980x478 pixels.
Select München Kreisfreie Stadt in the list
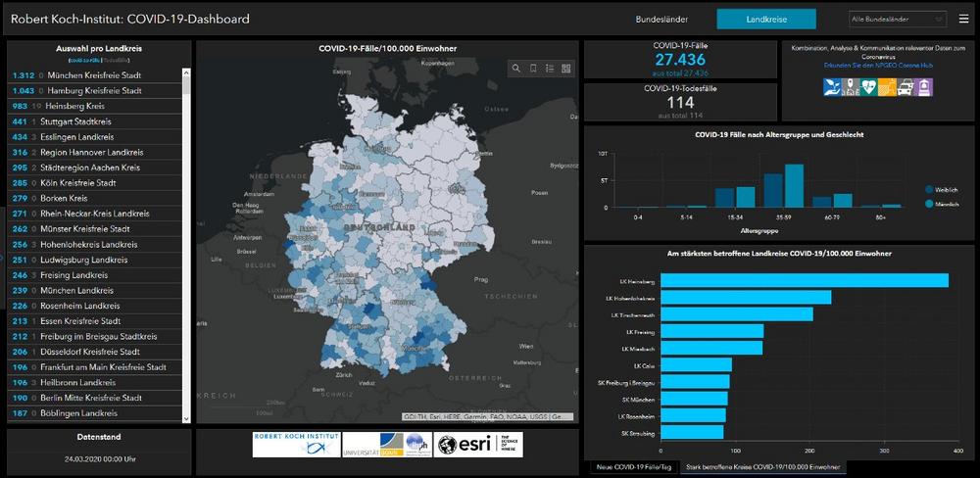coord(94,75)
